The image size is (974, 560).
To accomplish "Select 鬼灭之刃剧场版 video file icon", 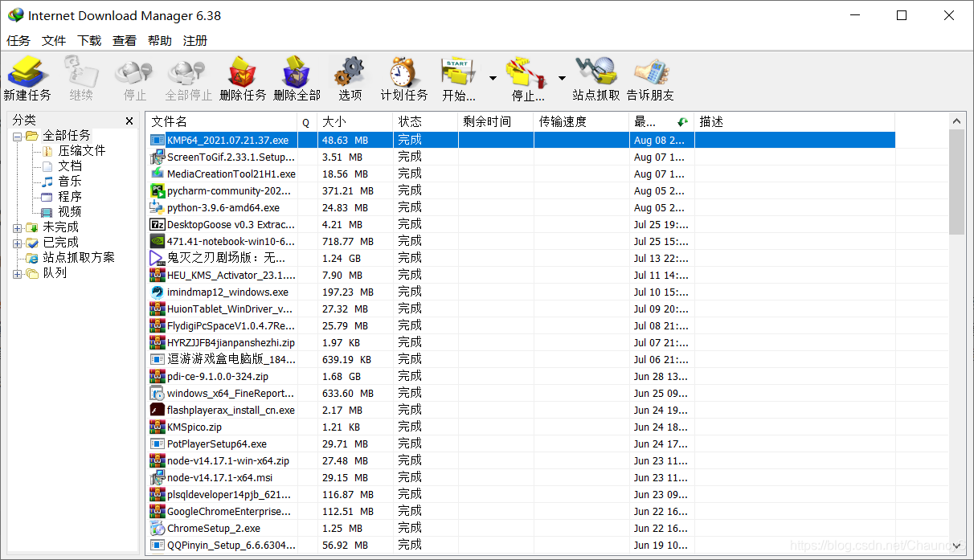I will (157, 258).
